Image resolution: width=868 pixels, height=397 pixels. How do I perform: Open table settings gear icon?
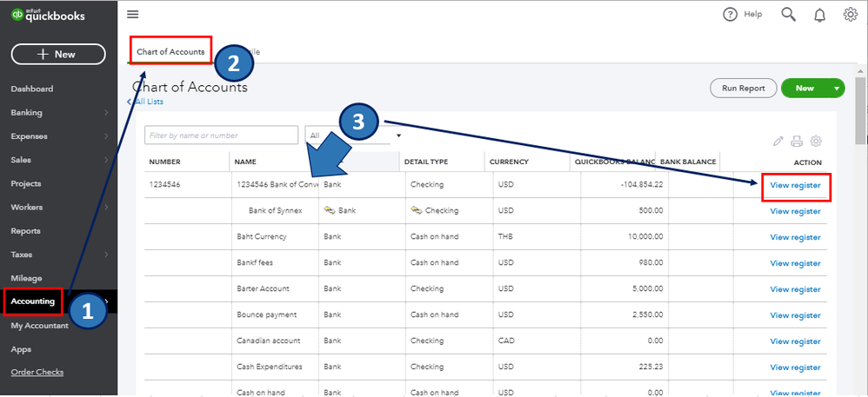(x=816, y=142)
